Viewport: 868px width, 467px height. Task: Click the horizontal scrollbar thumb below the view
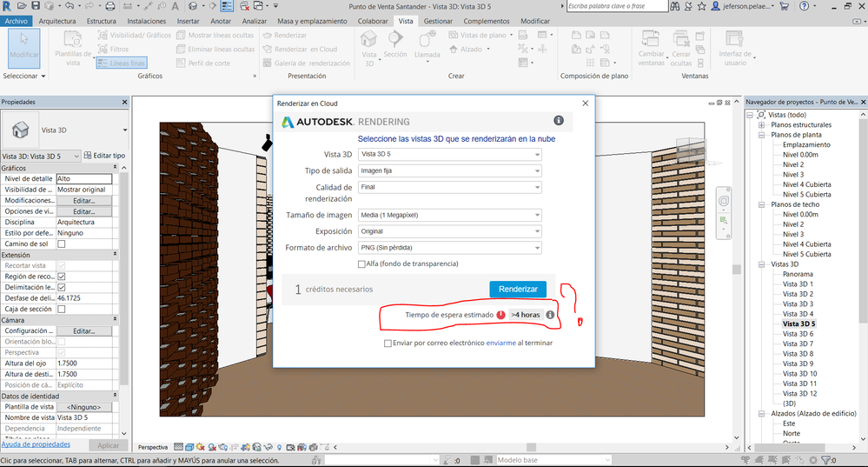coord(532,447)
